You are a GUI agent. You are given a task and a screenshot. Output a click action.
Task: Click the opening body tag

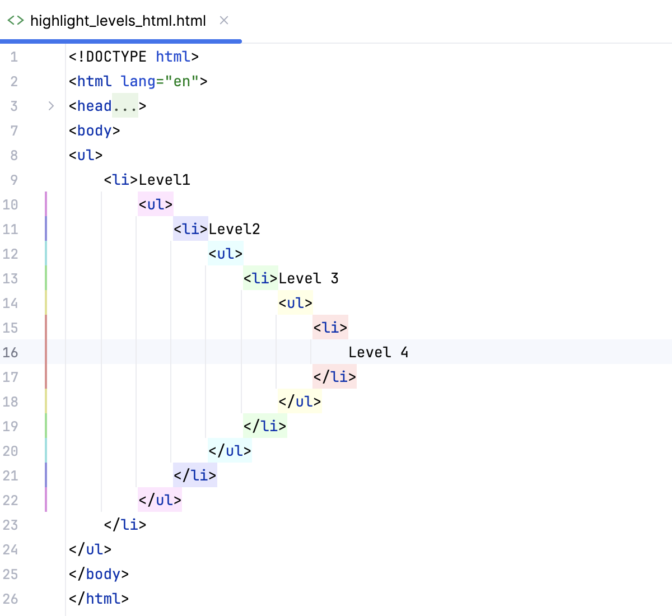point(95,130)
